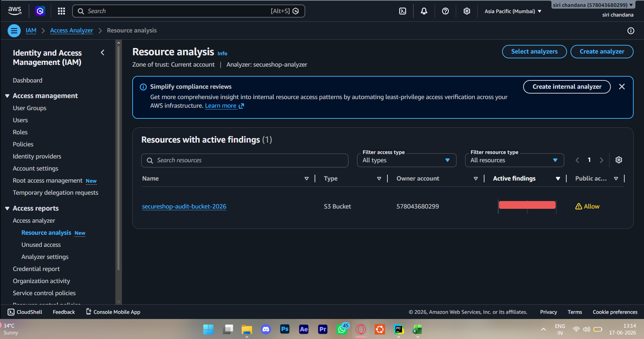Open console settings gear in header
The width and height of the screenshot is (644, 339).
coord(467,11)
